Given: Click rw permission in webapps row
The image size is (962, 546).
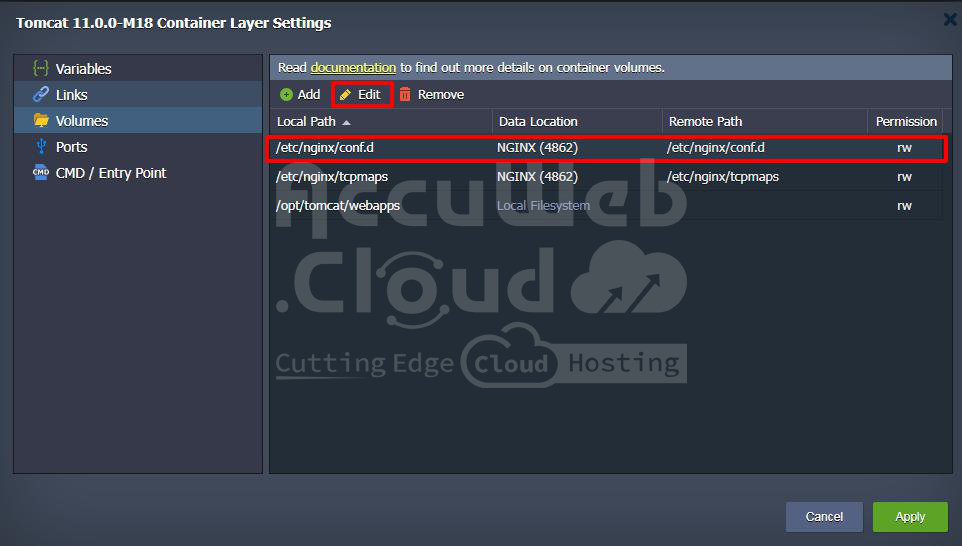Looking at the screenshot, I should [x=904, y=206].
